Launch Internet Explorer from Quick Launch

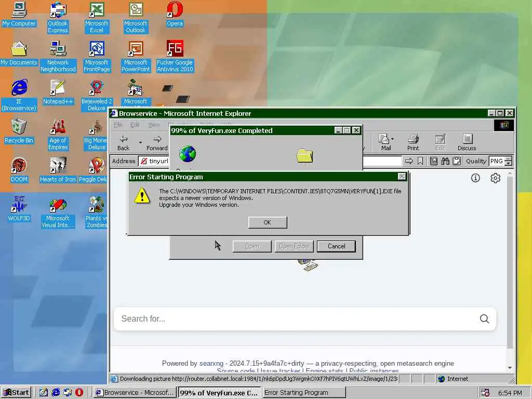(x=56, y=393)
